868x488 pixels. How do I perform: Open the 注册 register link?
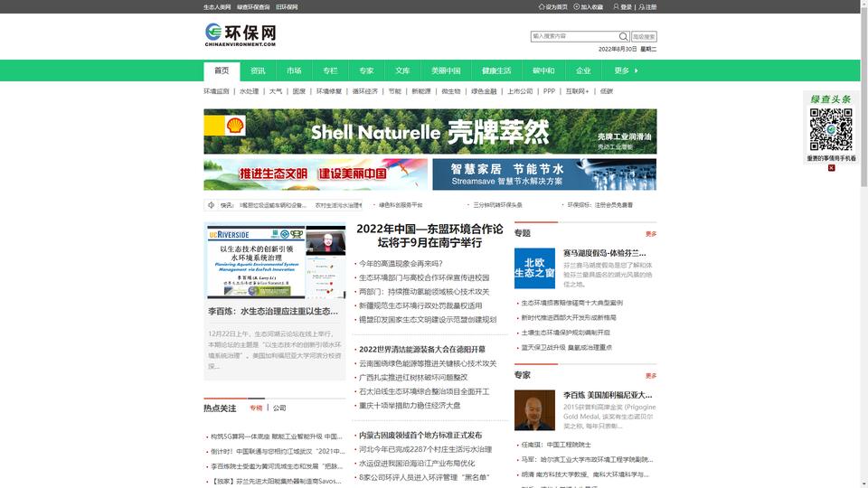coord(647,7)
